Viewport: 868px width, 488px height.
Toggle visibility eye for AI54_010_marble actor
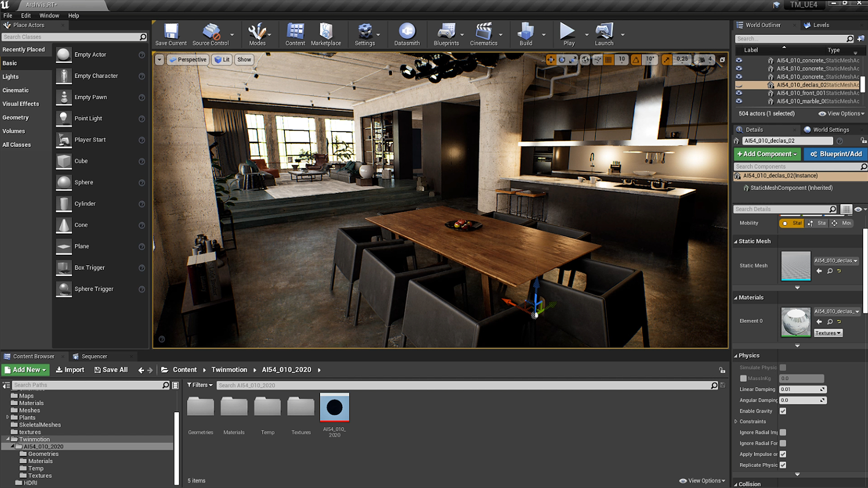[739, 101]
